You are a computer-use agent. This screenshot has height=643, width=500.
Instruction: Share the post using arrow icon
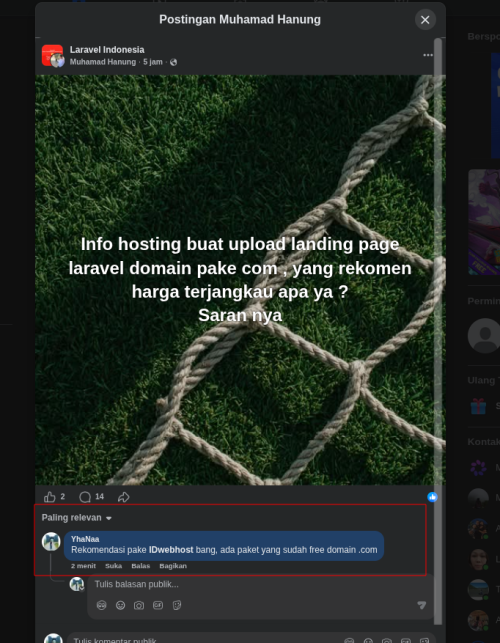tap(123, 497)
